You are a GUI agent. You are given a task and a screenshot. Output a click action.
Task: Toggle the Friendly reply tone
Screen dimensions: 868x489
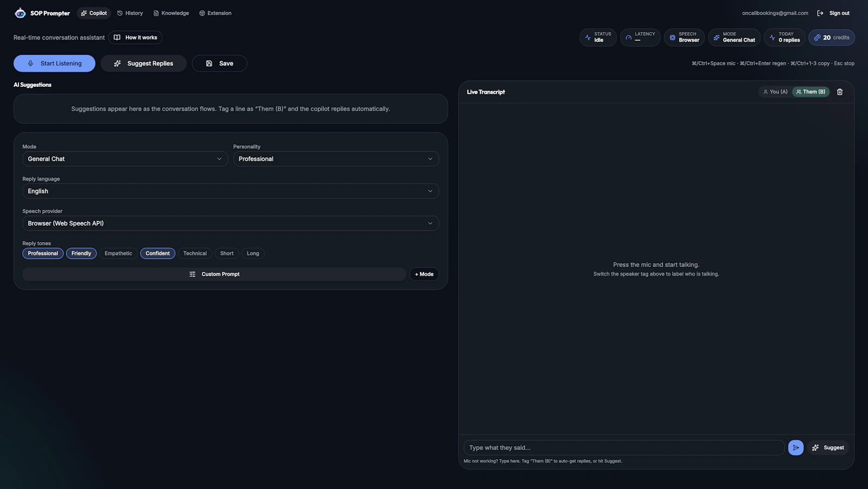coord(81,253)
